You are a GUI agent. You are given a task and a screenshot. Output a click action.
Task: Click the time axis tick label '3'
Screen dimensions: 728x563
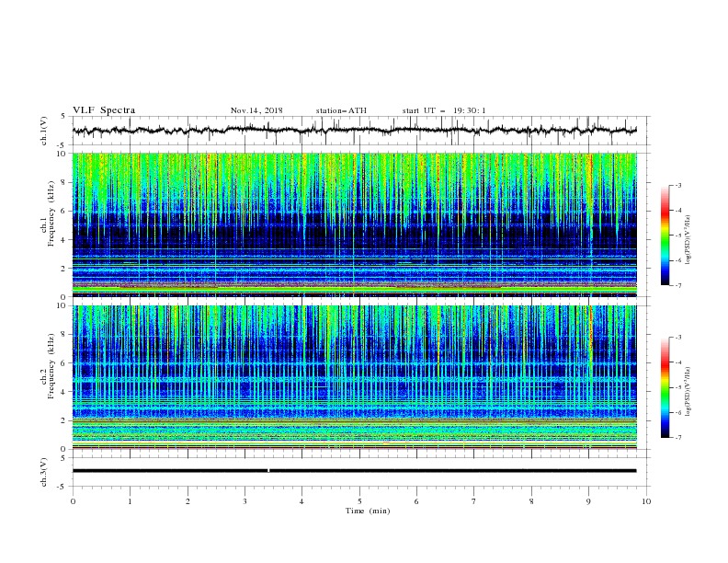click(x=245, y=501)
